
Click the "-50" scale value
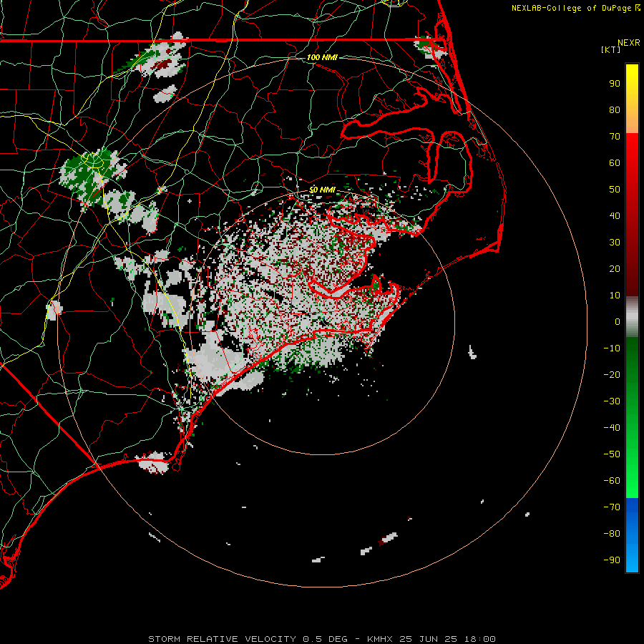pos(612,454)
